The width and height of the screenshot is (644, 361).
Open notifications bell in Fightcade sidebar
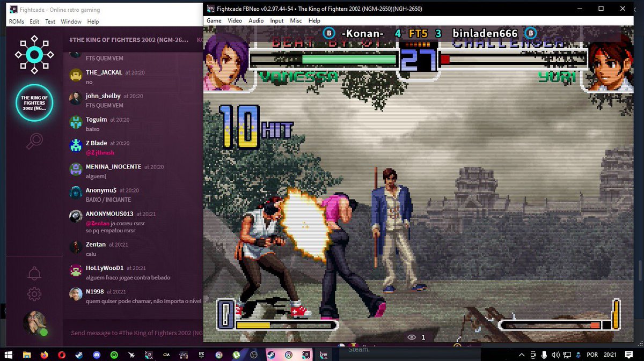click(x=34, y=273)
